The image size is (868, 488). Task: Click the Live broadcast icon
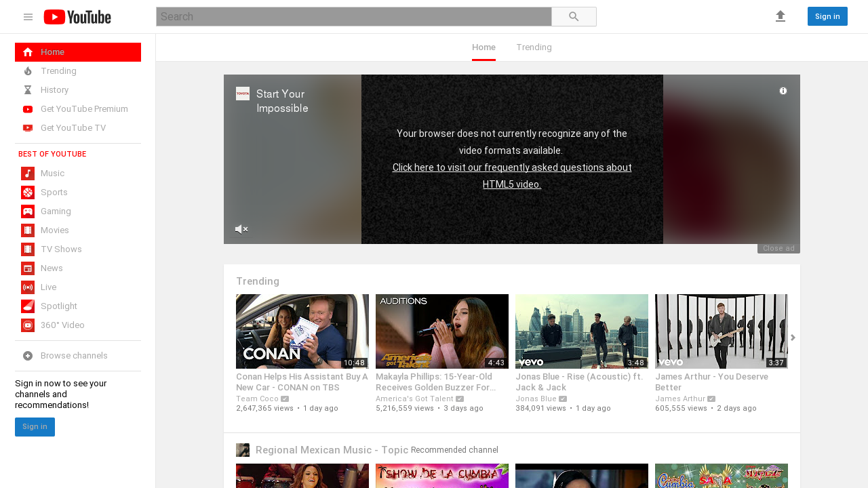coord(28,287)
